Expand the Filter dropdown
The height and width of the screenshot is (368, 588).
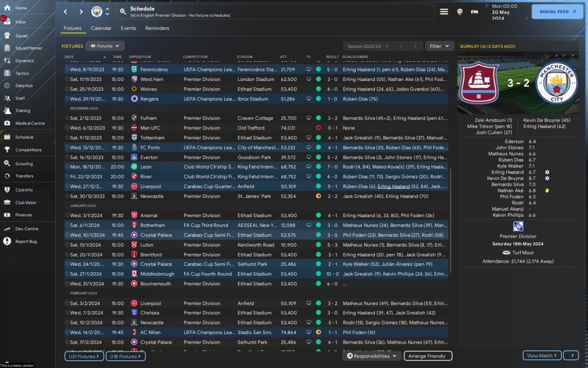(x=440, y=46)
